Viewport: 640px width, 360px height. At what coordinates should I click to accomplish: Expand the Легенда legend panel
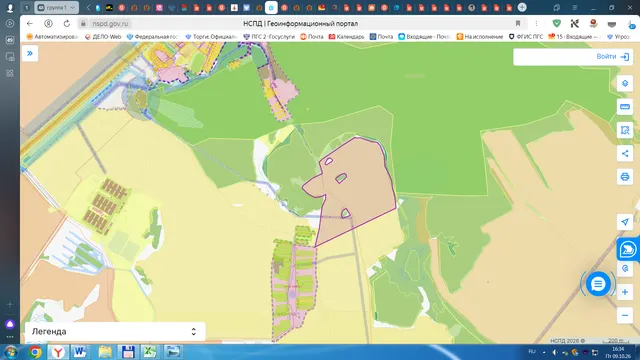click(115, 331)
